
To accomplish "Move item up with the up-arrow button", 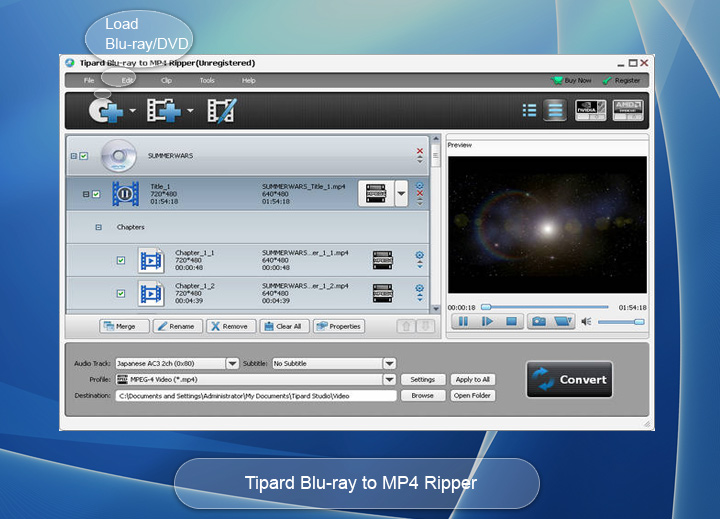I will click(406, 326).
